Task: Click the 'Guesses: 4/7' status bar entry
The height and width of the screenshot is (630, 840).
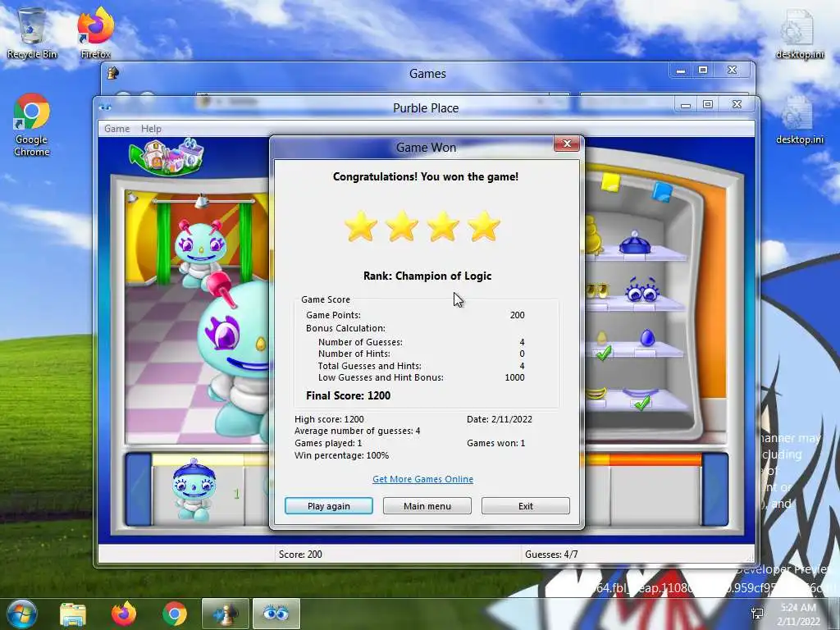Action: click(551, 554)
